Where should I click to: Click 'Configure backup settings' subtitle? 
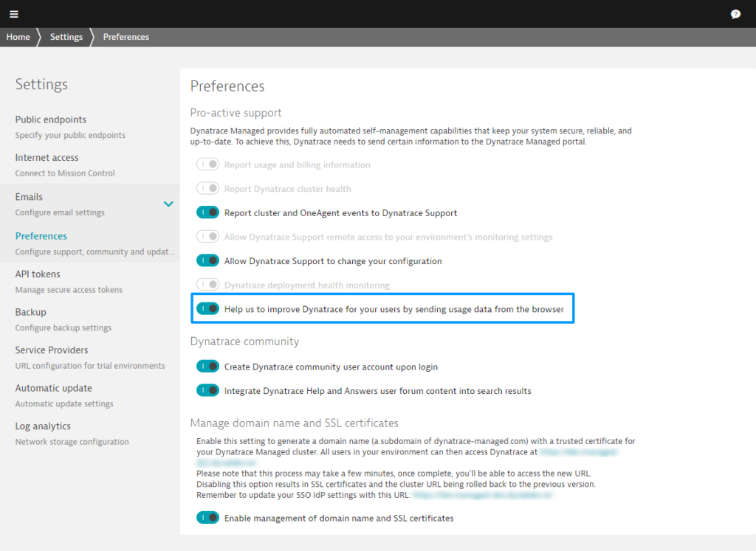point(63,328)
